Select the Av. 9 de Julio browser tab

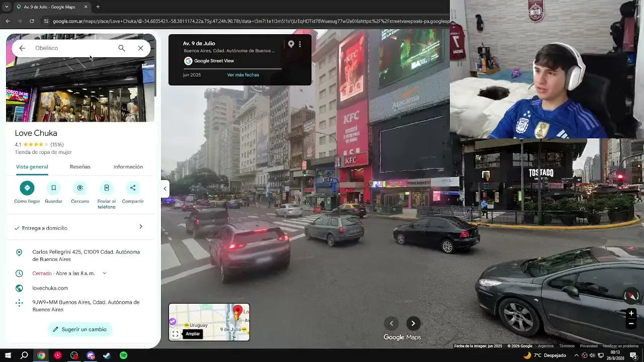coord(51,7)
